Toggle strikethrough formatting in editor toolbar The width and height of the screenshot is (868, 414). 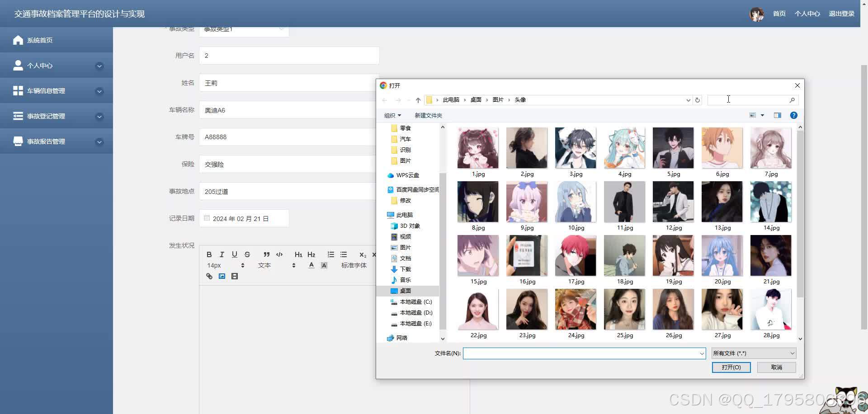247,254
